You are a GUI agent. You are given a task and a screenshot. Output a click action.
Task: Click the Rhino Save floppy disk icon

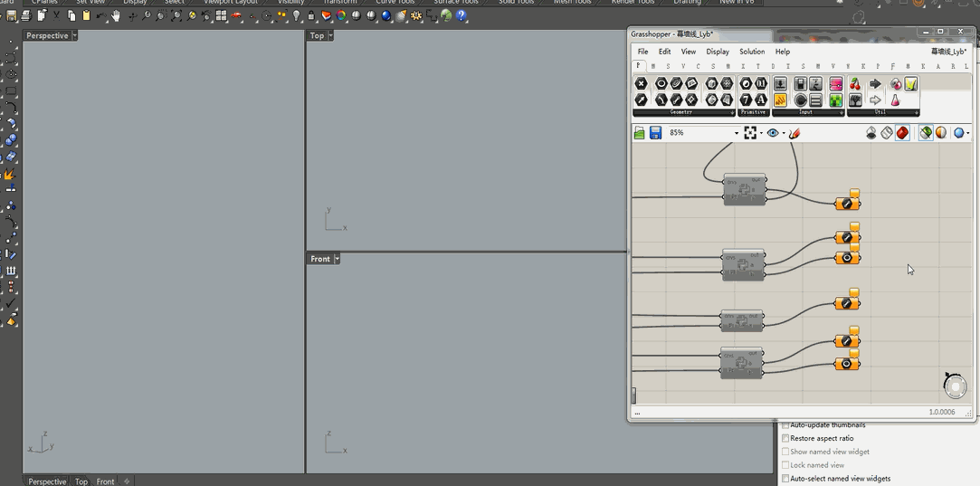click(x=11, y=15)
